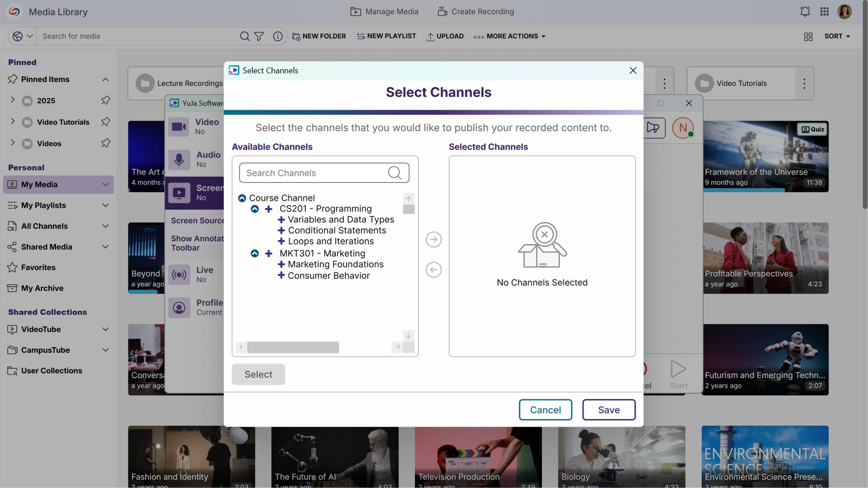This screenshot has width=868, height=488.
Task: Collapse the Course Channel tree node
Action: tap(242, 198)
